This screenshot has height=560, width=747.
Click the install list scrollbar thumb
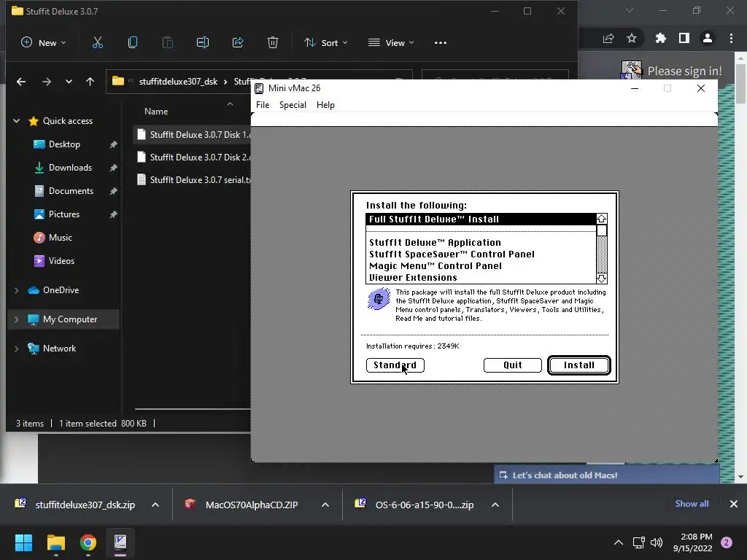point(602,230)
